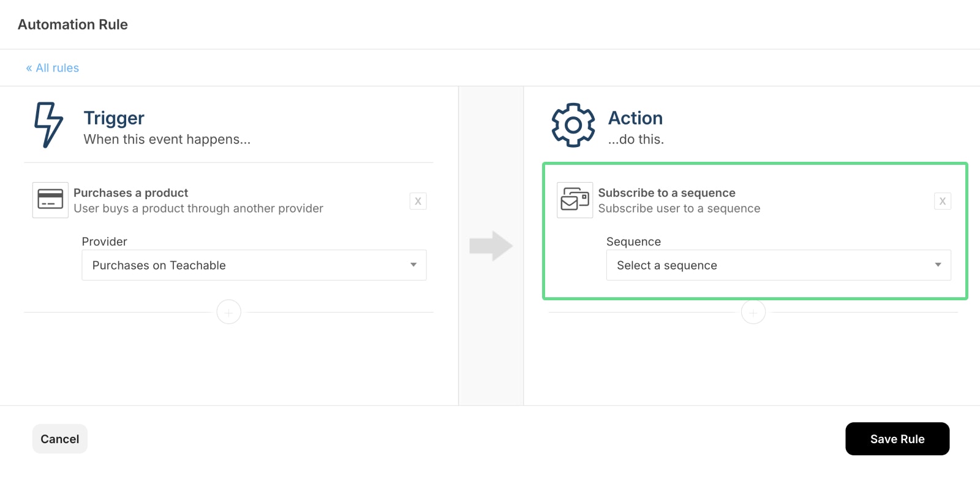Click the Action heading

635,118
